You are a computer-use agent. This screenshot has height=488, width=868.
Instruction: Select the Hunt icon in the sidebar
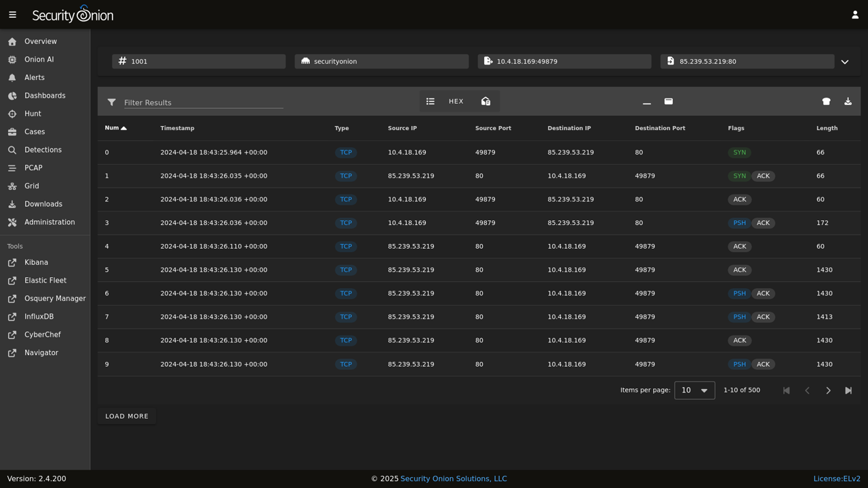[12, 113]
